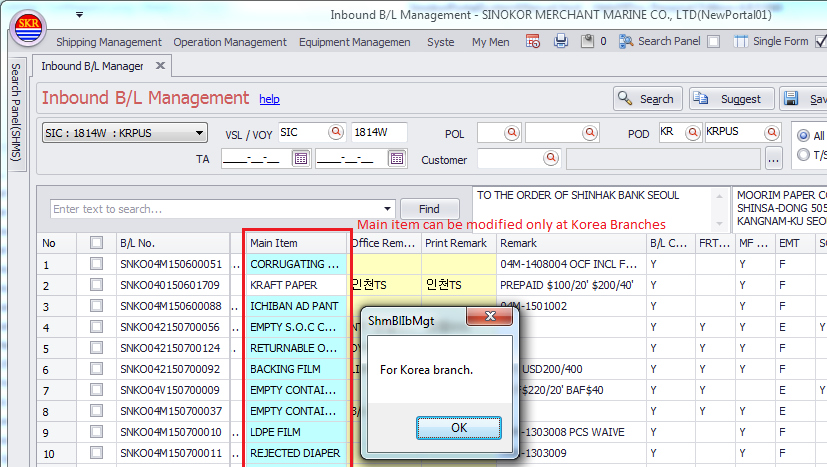Open the first TA date calendar picker
Image resolution: width=827 pixels, height=467 pixels.
(300, 158)
